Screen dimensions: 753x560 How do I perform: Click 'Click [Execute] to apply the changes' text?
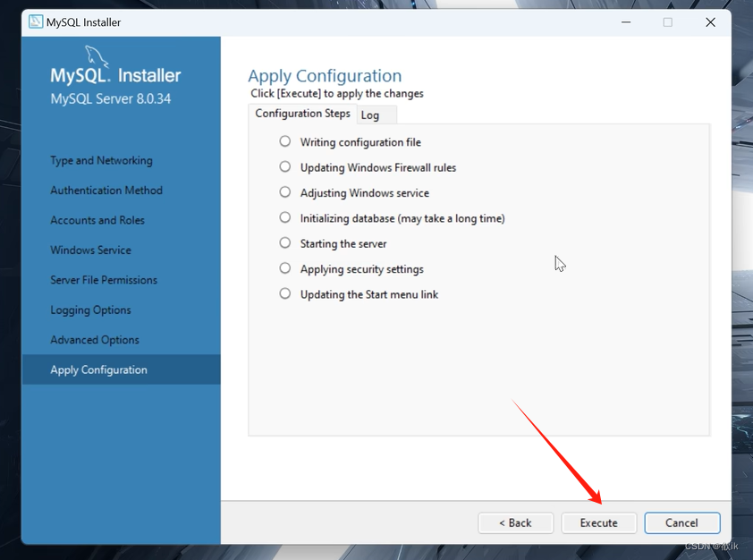(x=336, y=93)
